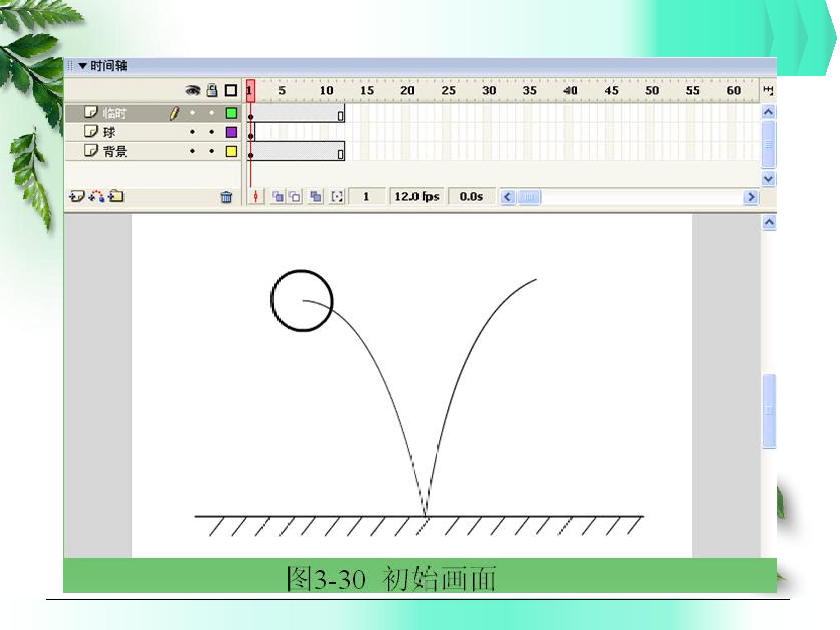840x630 pixels.
Task: Click frame 20 on the timeline ruler
Action: click(407, 90)
